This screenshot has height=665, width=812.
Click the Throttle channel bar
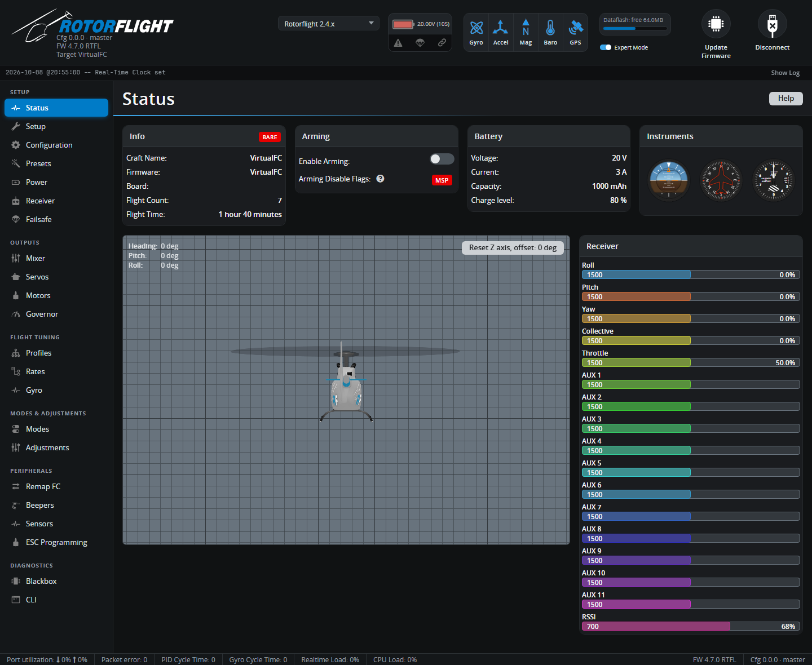pyautogui.click(x=691, y=362)
